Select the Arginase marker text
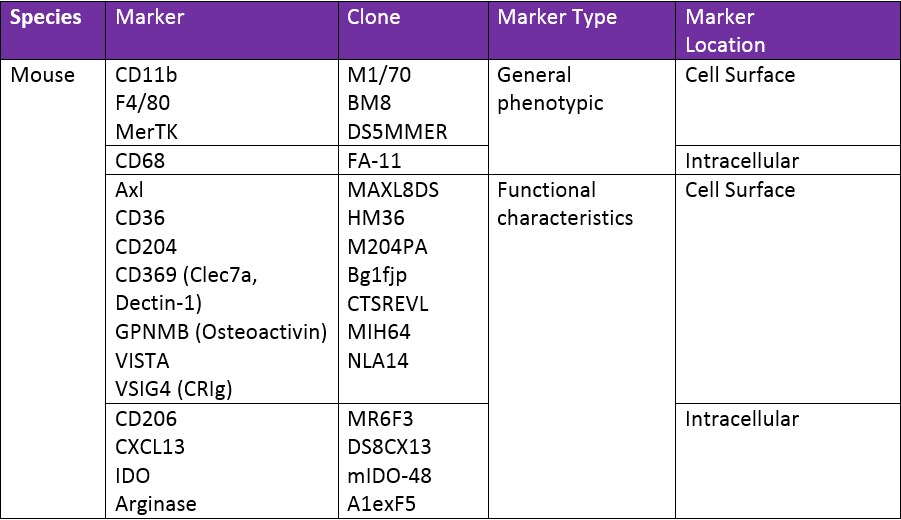The height and width of the screenshot is (520, 901). point(156,504)
